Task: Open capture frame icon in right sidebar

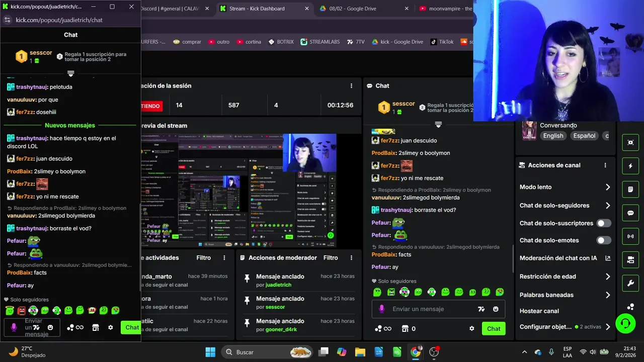Action: coord(630,142)
